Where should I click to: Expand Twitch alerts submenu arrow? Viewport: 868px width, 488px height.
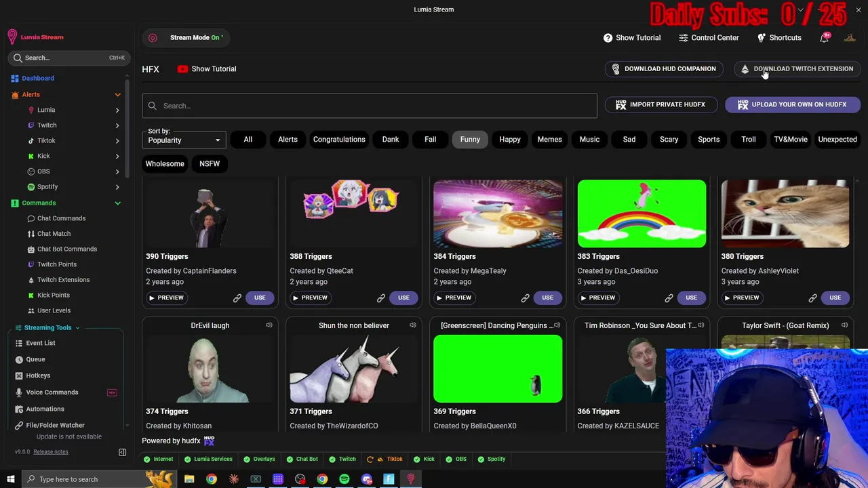click(117, 125)
